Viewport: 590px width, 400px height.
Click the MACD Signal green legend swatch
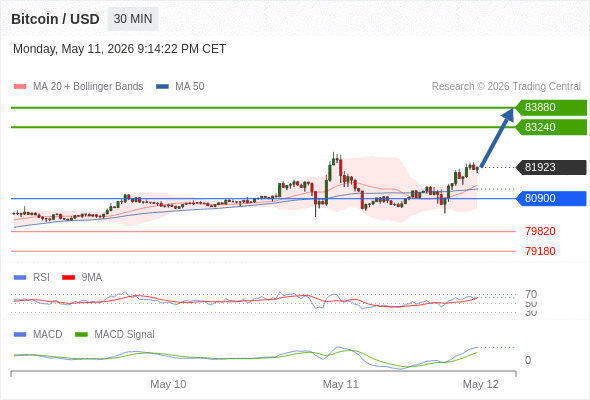(81, 335)
